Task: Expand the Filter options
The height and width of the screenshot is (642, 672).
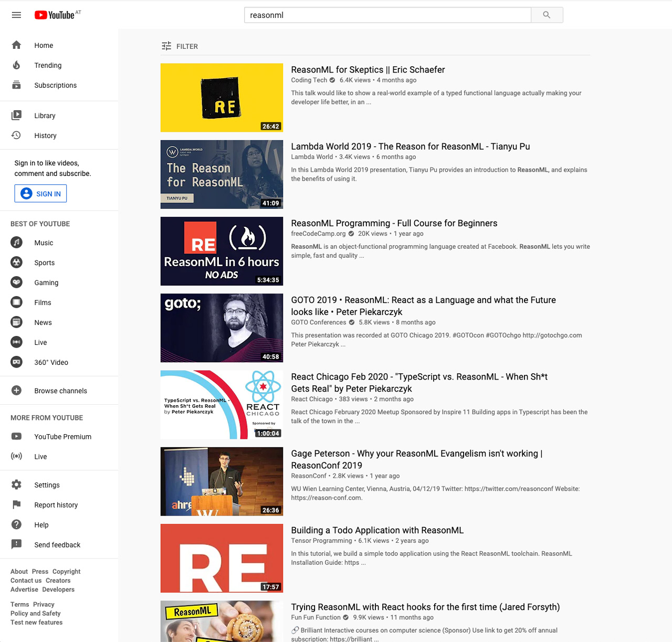Action: pyautogui.click(x=180, y=46)
